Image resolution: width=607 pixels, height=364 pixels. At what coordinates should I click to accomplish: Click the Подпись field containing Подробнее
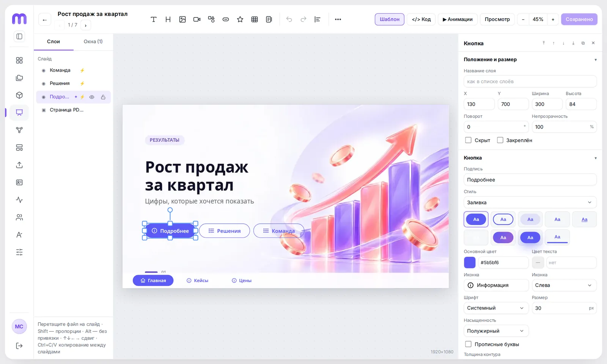(x=530, y=180)
